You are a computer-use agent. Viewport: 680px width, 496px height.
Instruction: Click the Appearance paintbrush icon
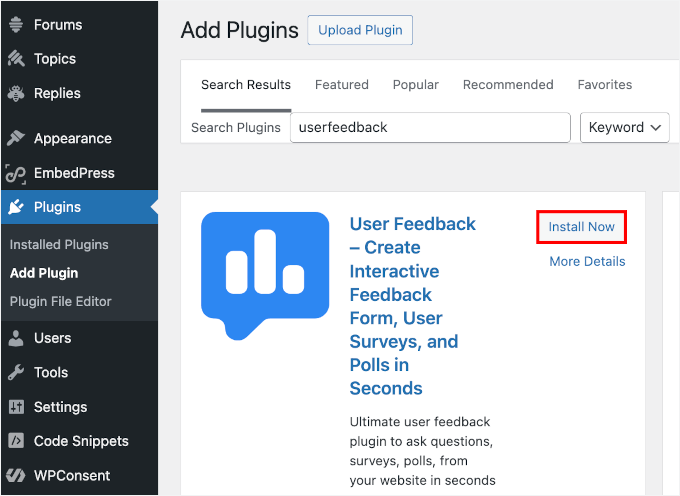(16, 139)
